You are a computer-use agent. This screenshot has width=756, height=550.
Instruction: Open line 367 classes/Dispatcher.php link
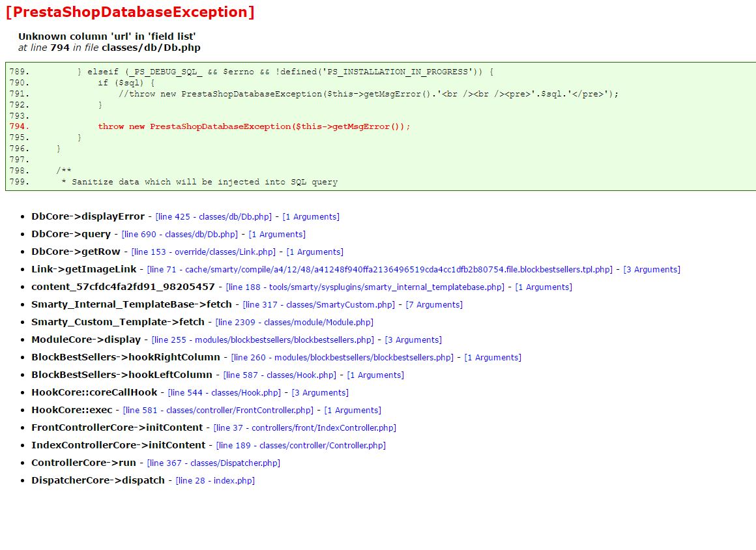tap(214, 463)
